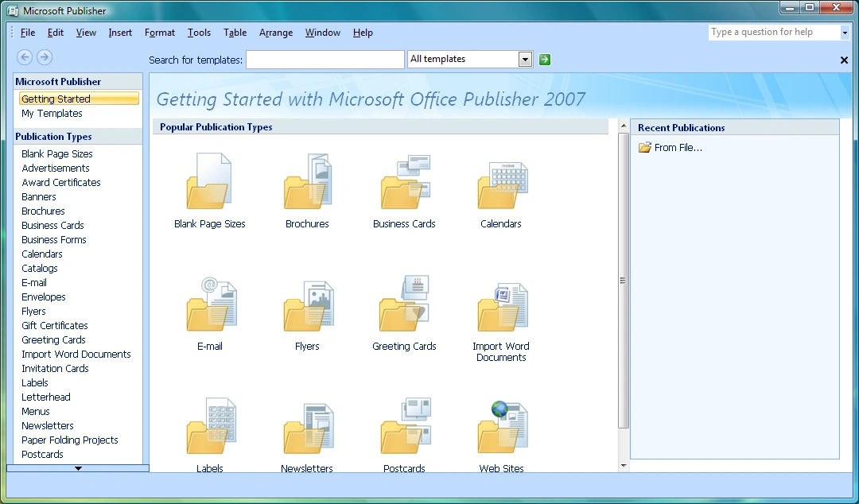Select Gift Certificates in the sidebar list

[x=55, y=325]
